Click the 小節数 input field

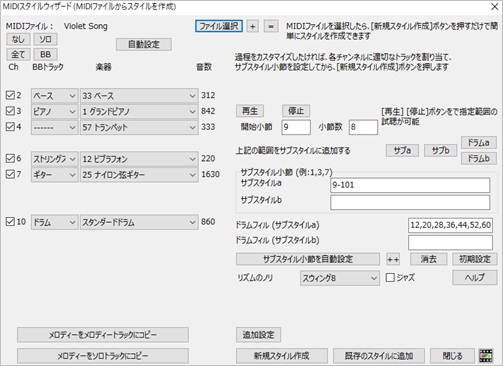tap(363, 127)
